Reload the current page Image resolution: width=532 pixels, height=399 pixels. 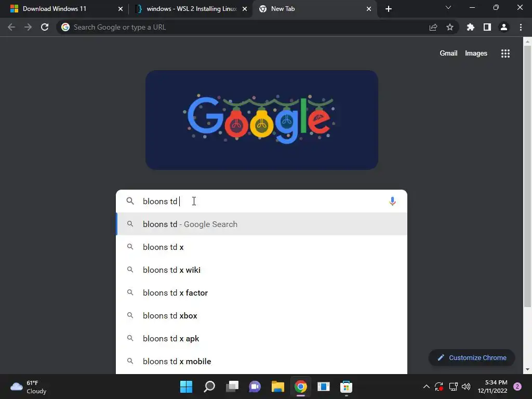tap(45, 27)
